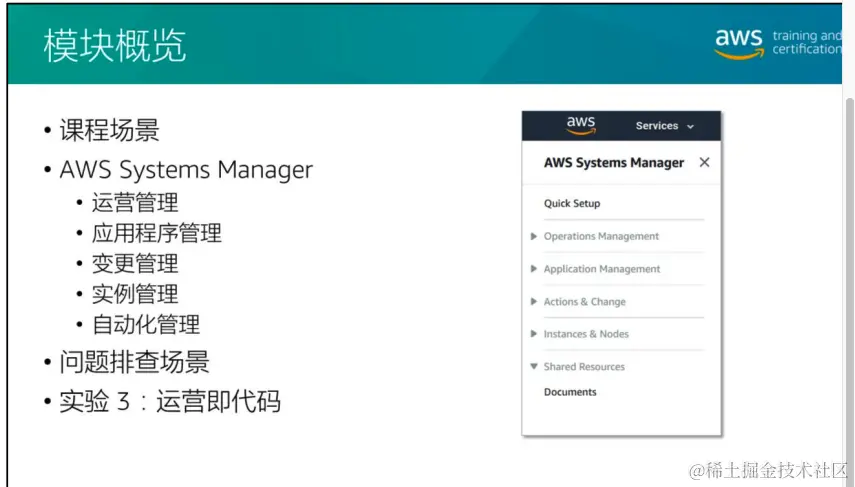Collapse the Shared Resources section arrow
Screen dimensions: 855x487
point(534,366)
